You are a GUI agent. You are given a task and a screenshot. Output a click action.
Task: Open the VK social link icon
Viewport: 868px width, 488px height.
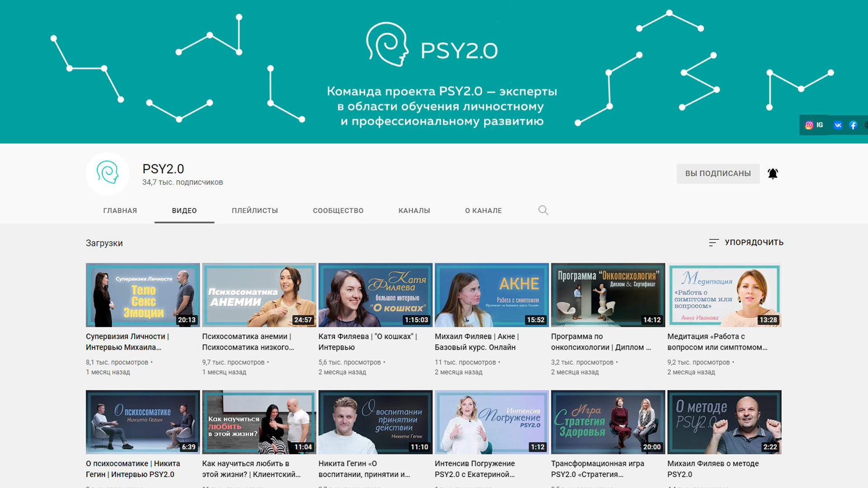click(838, 125)
